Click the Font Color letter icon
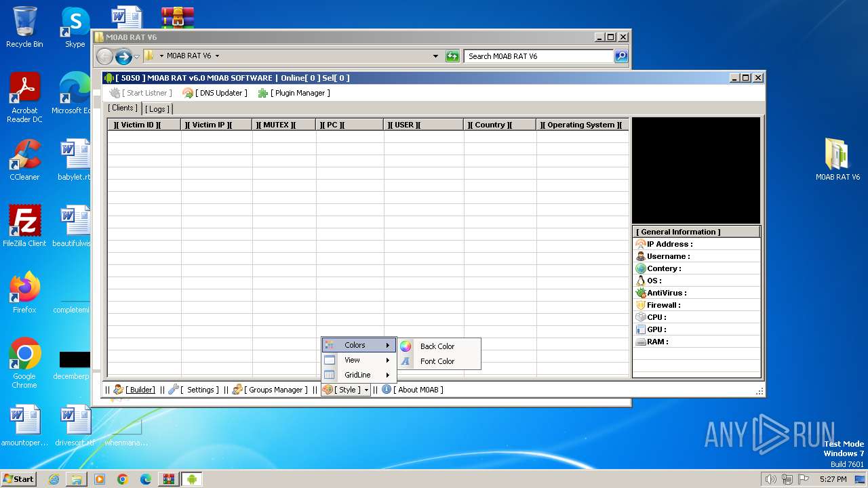Image resolution: width=868 pixels, height=488 pixels. click(406, 361)
